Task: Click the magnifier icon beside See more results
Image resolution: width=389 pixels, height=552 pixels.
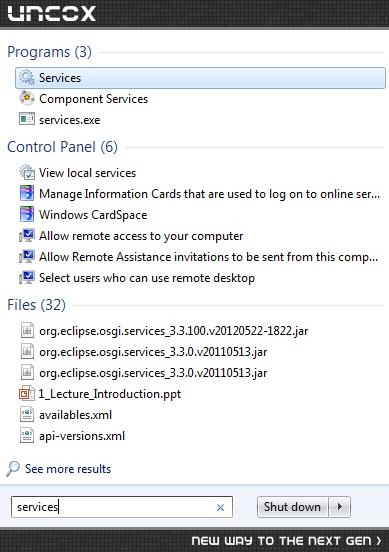Action: pos(13,469)
